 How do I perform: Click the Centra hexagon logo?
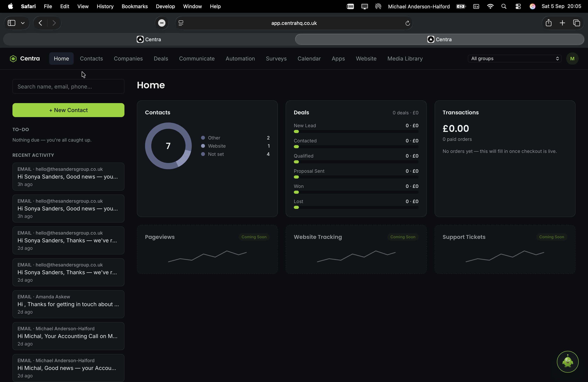pos(13,59)
